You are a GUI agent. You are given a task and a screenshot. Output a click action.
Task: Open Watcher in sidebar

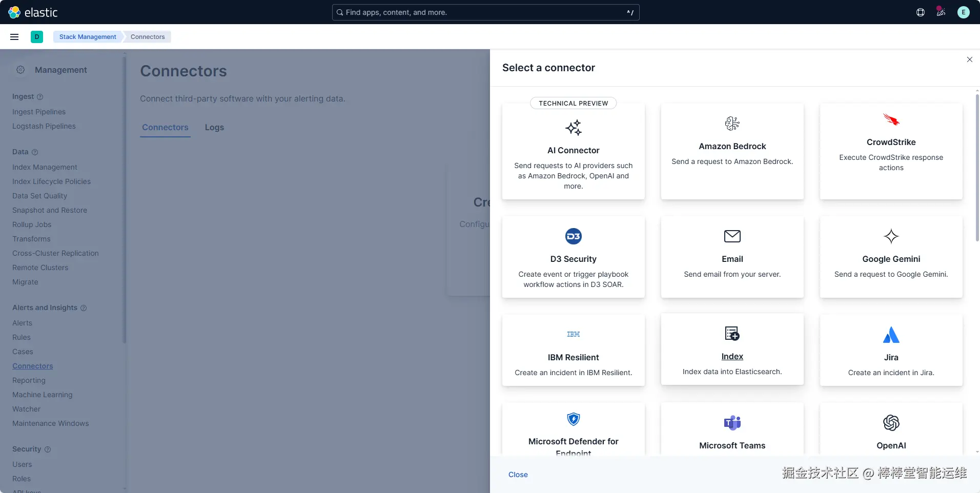tap(26, 409)
